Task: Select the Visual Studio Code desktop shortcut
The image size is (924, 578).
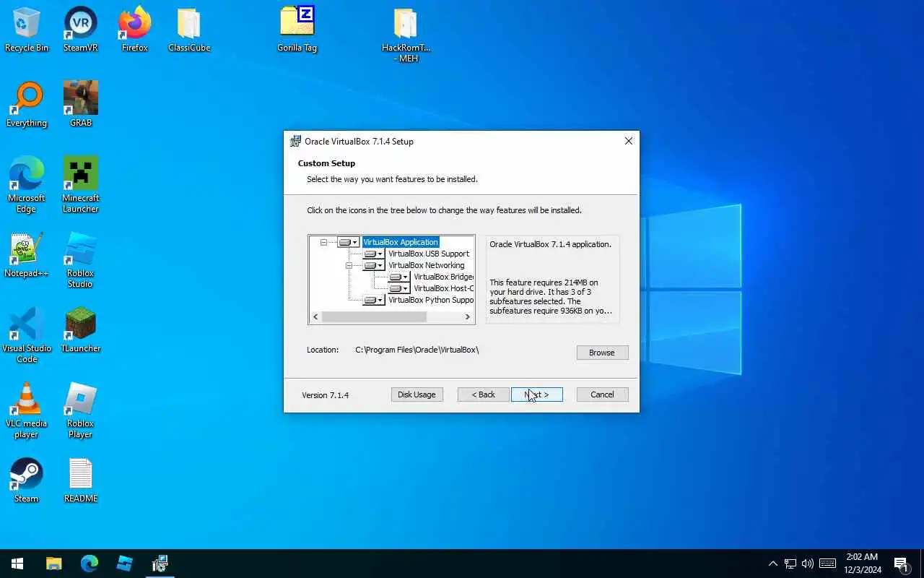Action: tap(27, 335)
